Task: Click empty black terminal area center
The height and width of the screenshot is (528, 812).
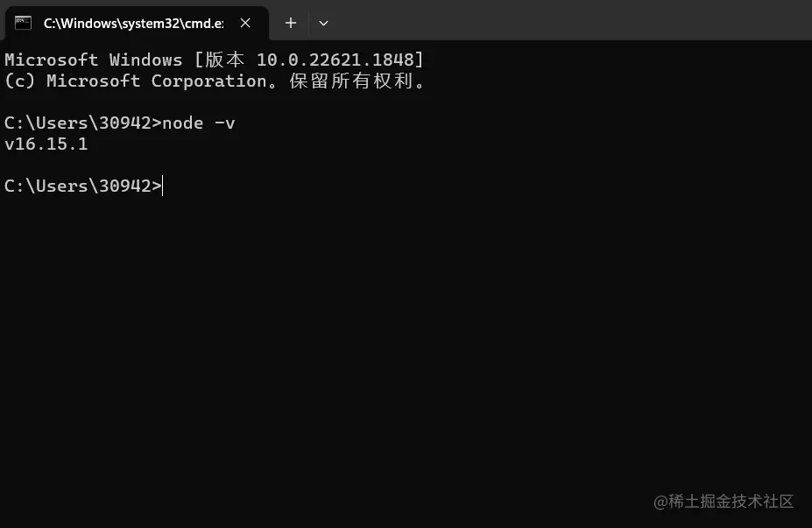Action: [x=406, y=333]
